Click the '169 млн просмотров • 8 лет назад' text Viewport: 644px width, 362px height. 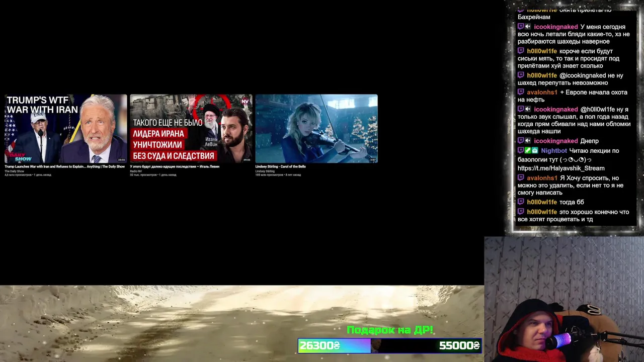(x=278, y=175)
